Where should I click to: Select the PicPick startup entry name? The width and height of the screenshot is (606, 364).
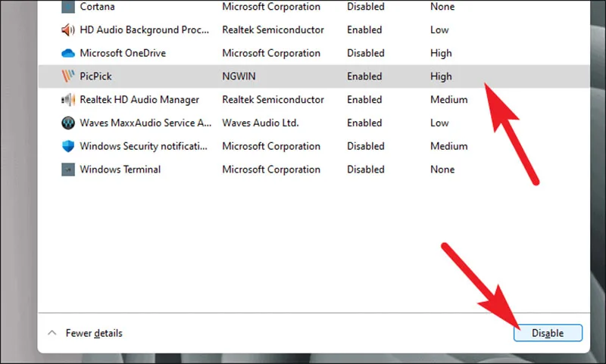(x=96, y=76)
